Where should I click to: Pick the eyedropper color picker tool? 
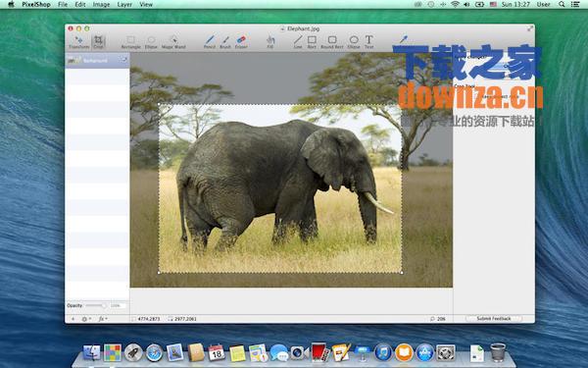point(403,38)
